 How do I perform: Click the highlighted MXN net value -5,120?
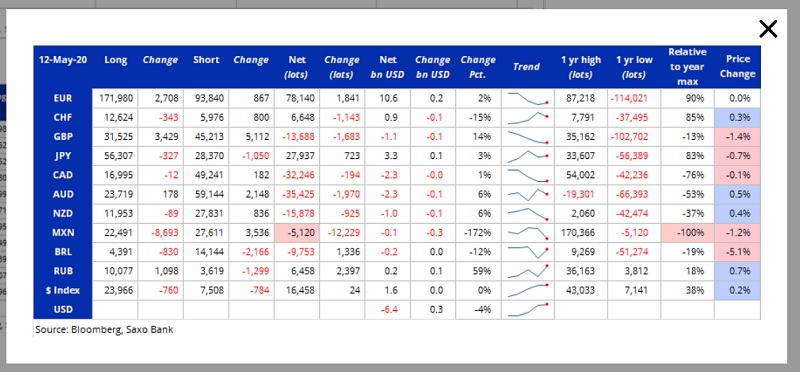[x=297, y=233]
